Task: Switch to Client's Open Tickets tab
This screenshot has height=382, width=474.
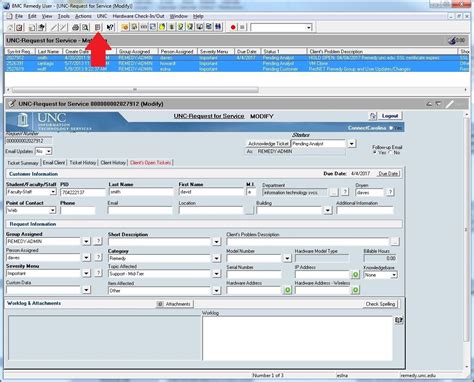Action: (150, 163)
